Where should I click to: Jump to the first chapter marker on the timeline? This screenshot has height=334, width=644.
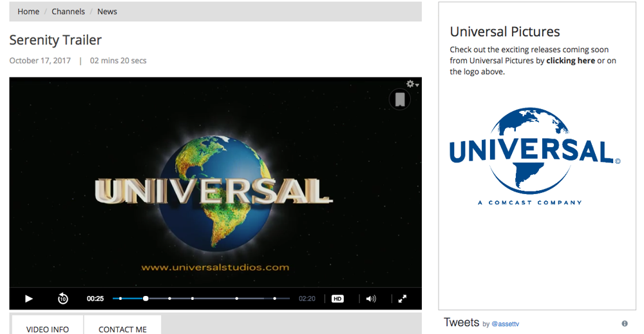120,299
